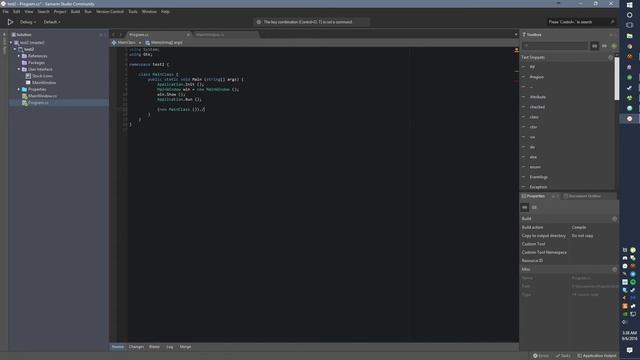Open the Main(string[] args) breadcrumb member

tap(164, 42)
